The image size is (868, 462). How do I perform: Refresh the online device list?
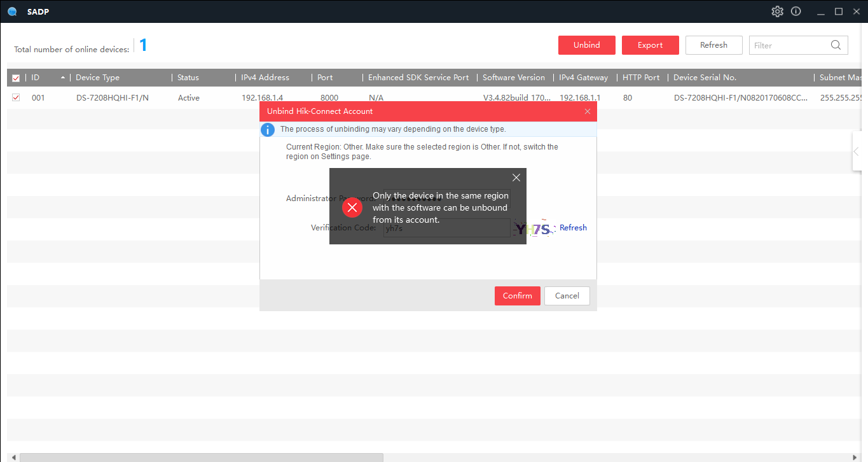point(713,45)
